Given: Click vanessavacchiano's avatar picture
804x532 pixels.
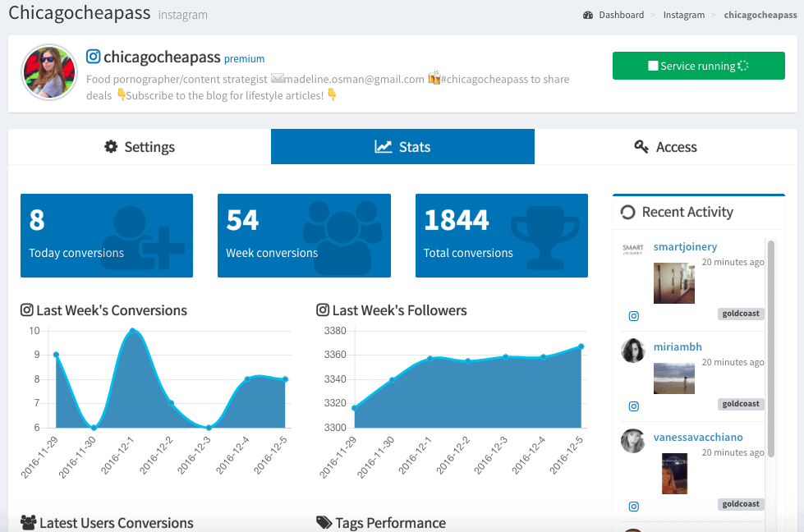Looking at the screenshot, I should click(x=633, y=441).
